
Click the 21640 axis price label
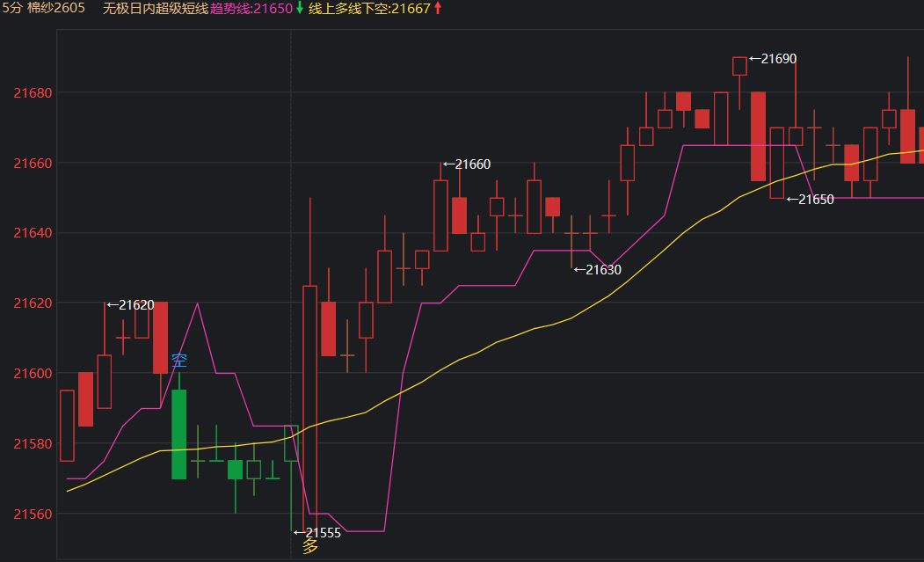point(33,234)
